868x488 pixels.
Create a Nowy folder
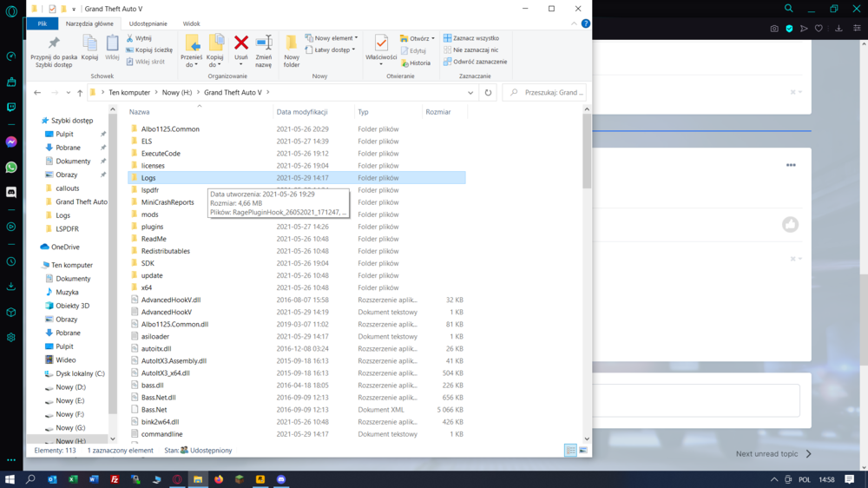[292, 51]
